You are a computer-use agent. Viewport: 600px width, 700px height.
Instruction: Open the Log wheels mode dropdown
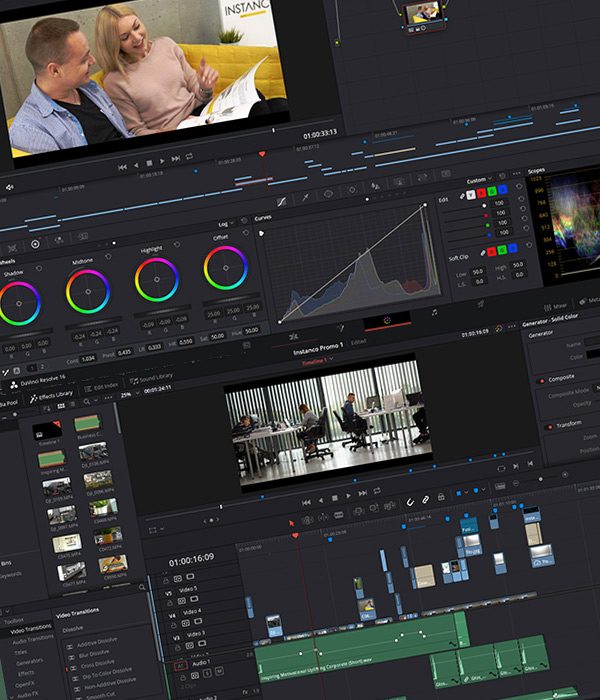[x=226, y=223]
